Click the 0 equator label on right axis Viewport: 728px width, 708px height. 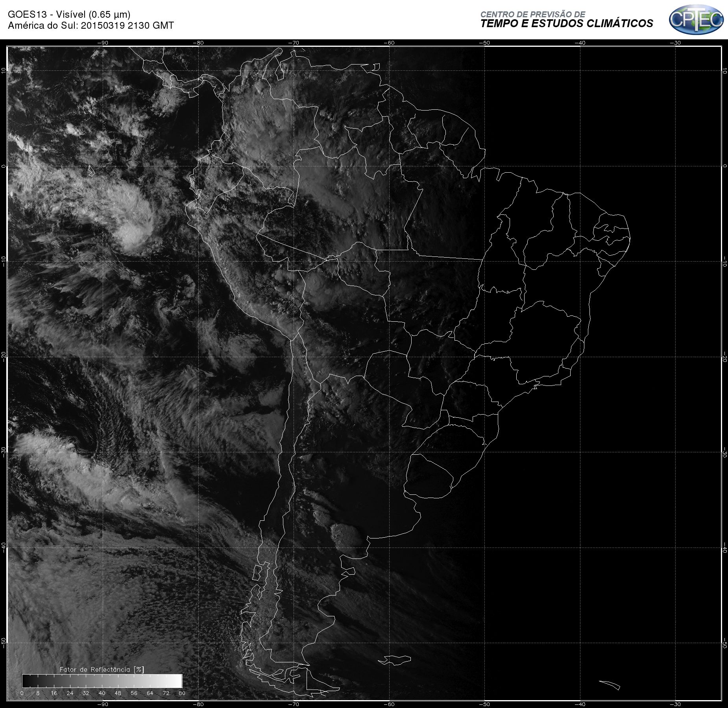coord(724,166)
